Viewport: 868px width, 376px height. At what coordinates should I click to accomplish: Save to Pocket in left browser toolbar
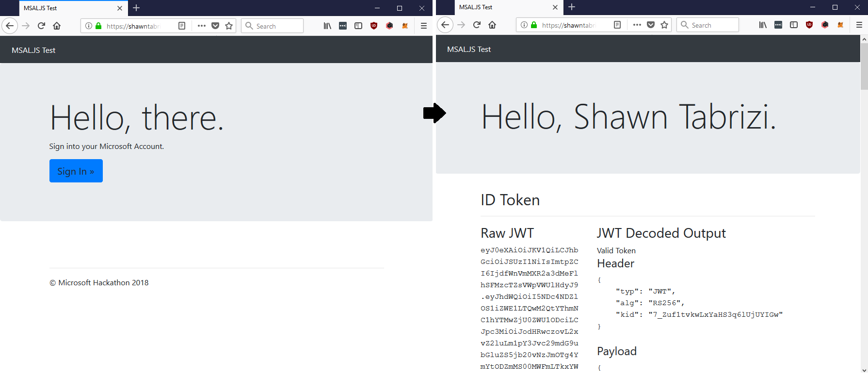pos(215,26)
